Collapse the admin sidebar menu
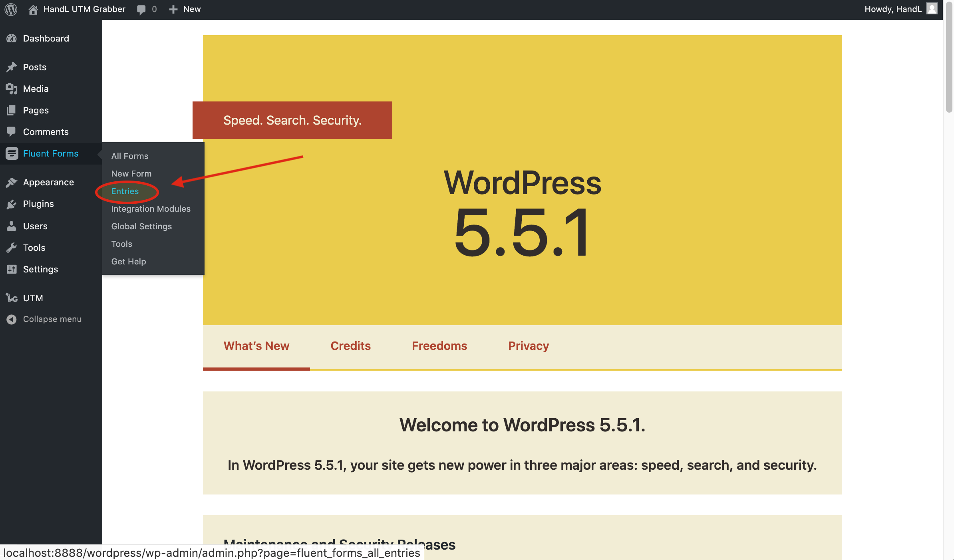954x560 pixels. [52, 319]
